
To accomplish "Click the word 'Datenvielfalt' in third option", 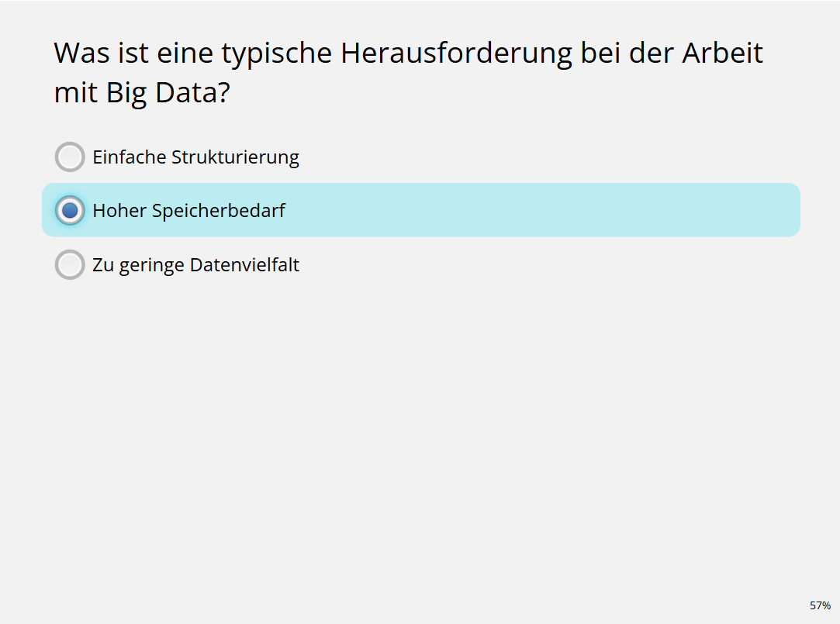I will [x=244, y=265].
